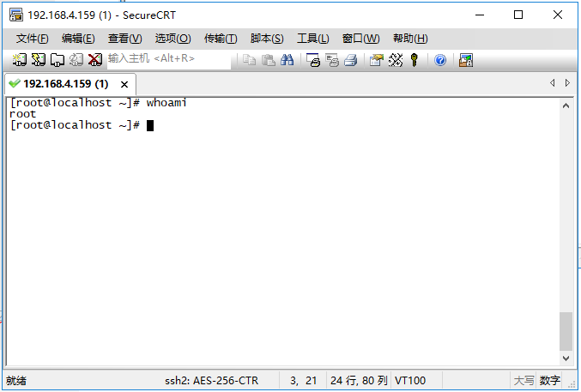581x392 pixels.
Task: Click ssh2: AES-256-CTR status entry
Action: click(212, 381)
